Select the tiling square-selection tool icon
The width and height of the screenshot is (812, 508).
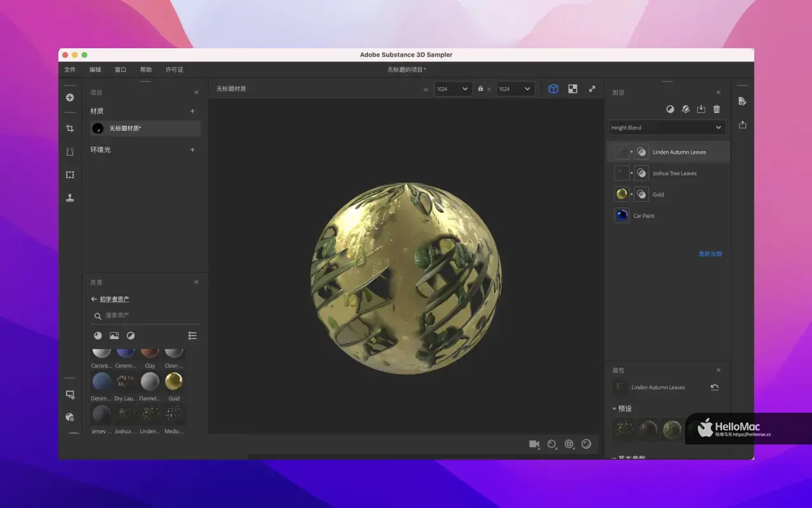coord(70,175)
